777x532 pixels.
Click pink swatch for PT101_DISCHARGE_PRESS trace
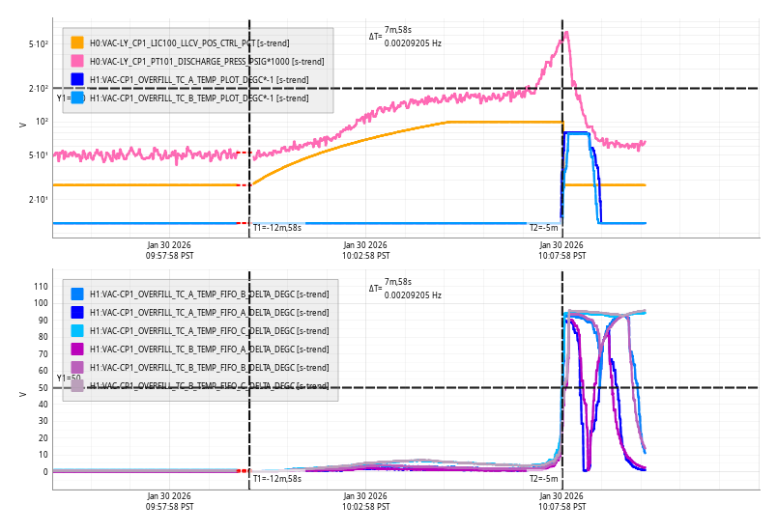click(x=77, y=61)
